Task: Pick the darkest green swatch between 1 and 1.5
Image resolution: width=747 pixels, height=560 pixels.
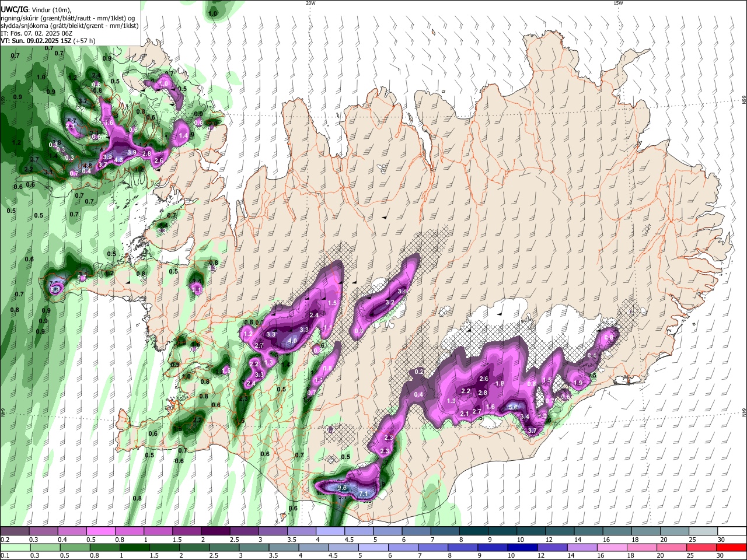Action: coord(134,547)
